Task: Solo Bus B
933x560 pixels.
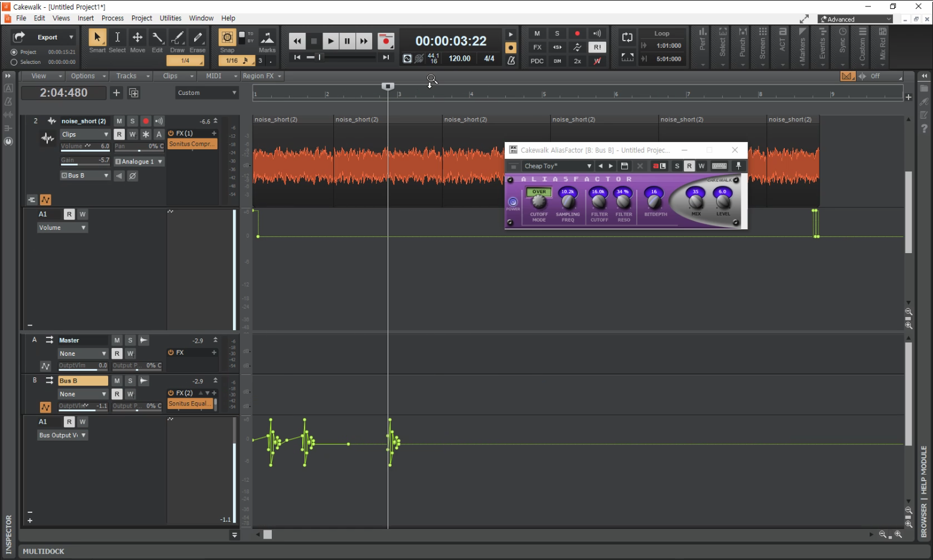Action: (x=130, y=381)
